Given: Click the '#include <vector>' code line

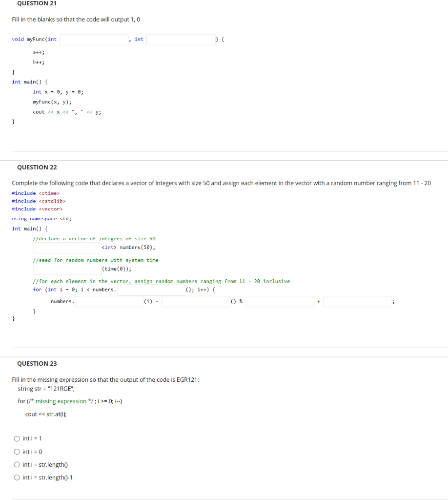Looking at the screenshot, I should [36, 208].
